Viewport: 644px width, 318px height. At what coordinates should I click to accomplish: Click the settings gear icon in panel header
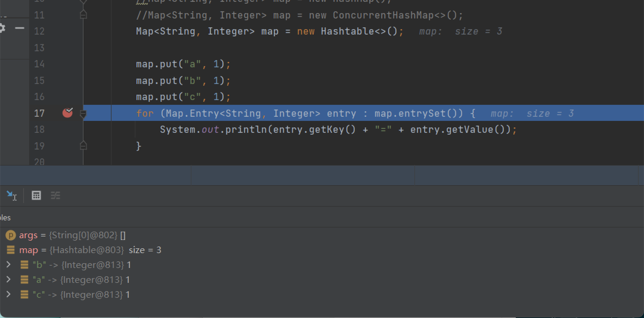click(2, 28)
